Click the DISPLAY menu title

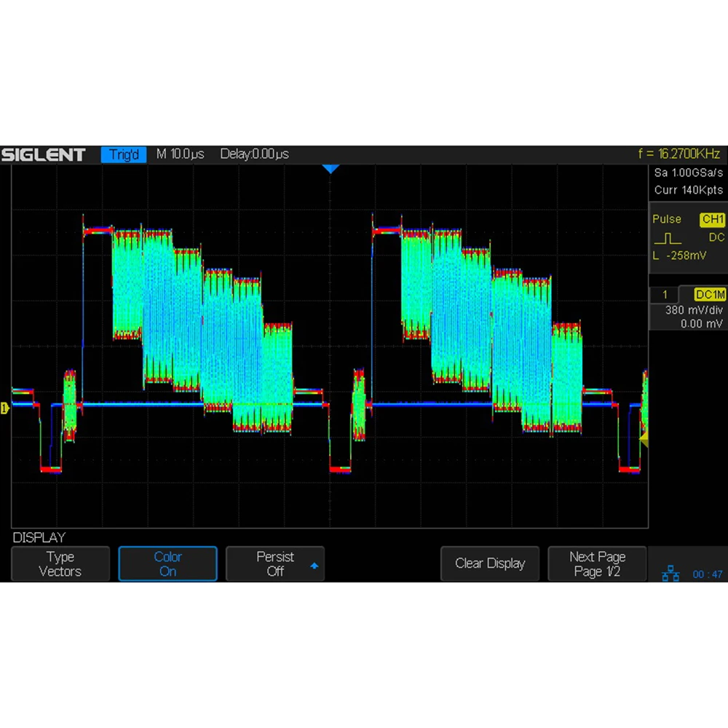(39, 538)
